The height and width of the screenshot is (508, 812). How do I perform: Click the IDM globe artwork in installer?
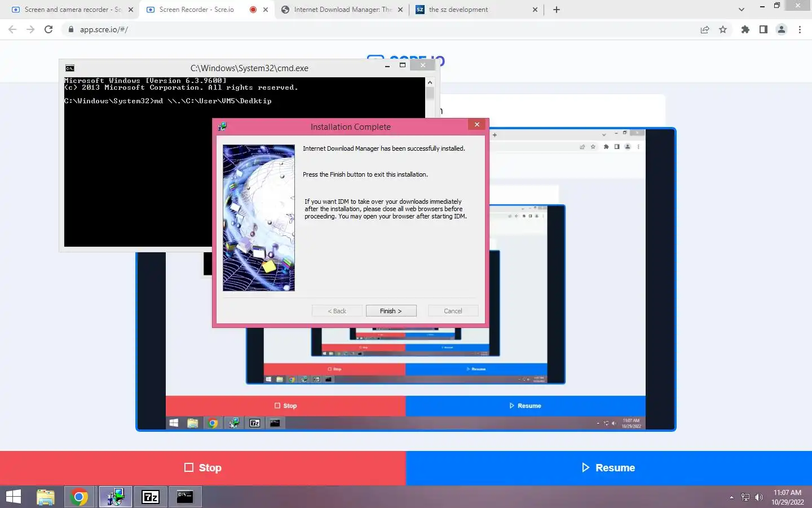click(259, 218)
